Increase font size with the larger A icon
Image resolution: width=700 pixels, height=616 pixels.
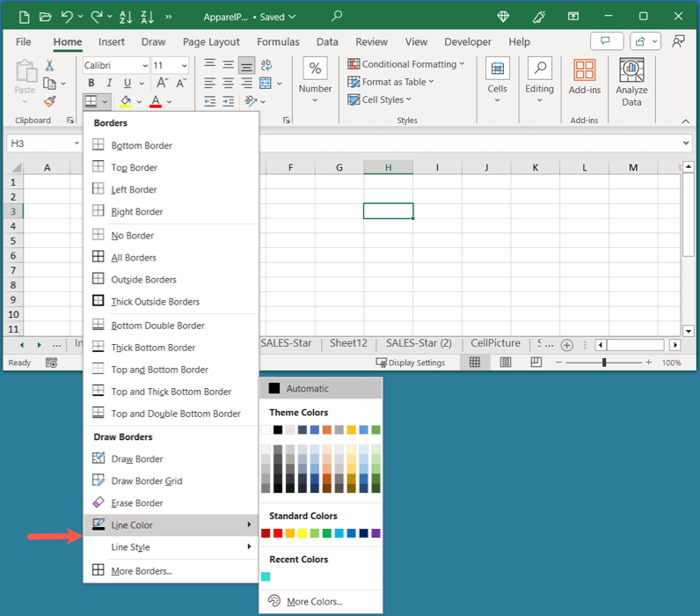coord(162,83)
